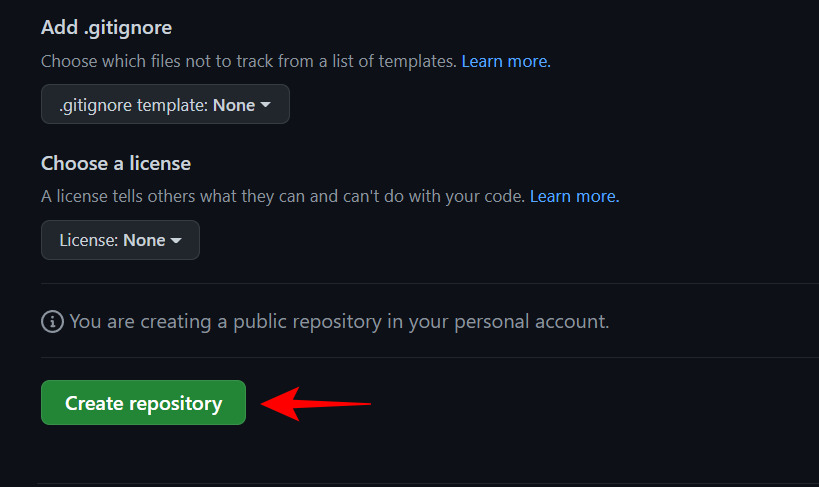Click the divider line above the public repository notice

point(430,284)
